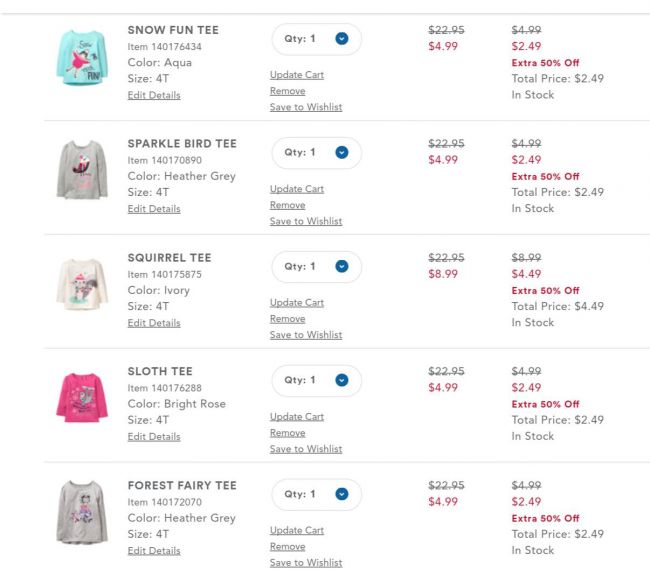The height and width of the screenshot is (575, 650).
Task: Save Squirrel Tee to Wishlist
Action: (x=305, y=335)
